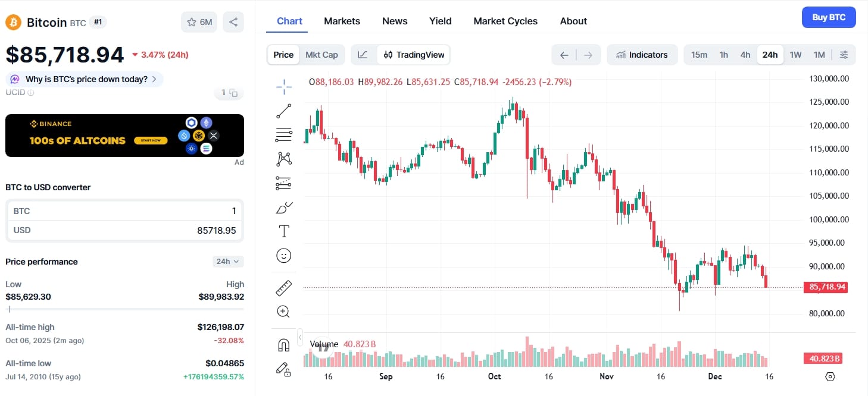This screenshot has width=868, height=396.
Task: Select the brush drawing tool
Action: (284, 208)
